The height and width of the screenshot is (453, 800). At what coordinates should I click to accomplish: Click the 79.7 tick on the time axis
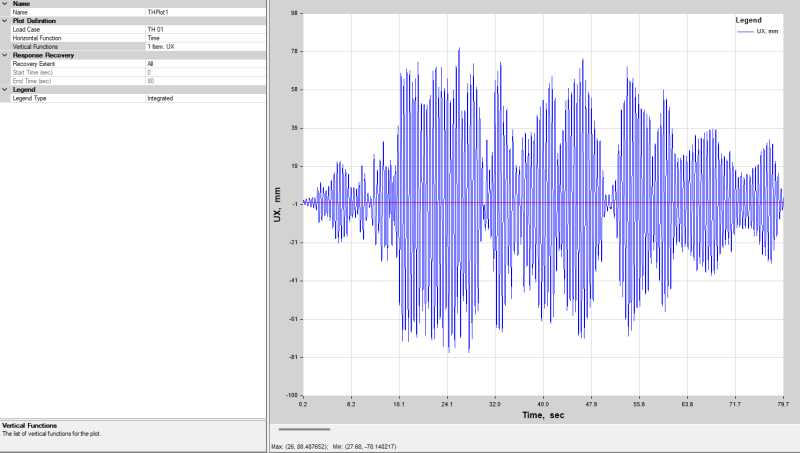coord(783,404)
